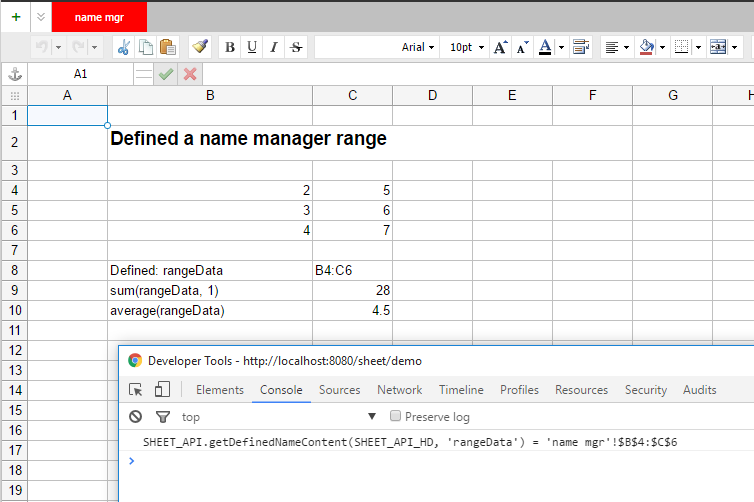
Task: Open the Elements tab in Developer Tools
Action: tap(220, 390)
